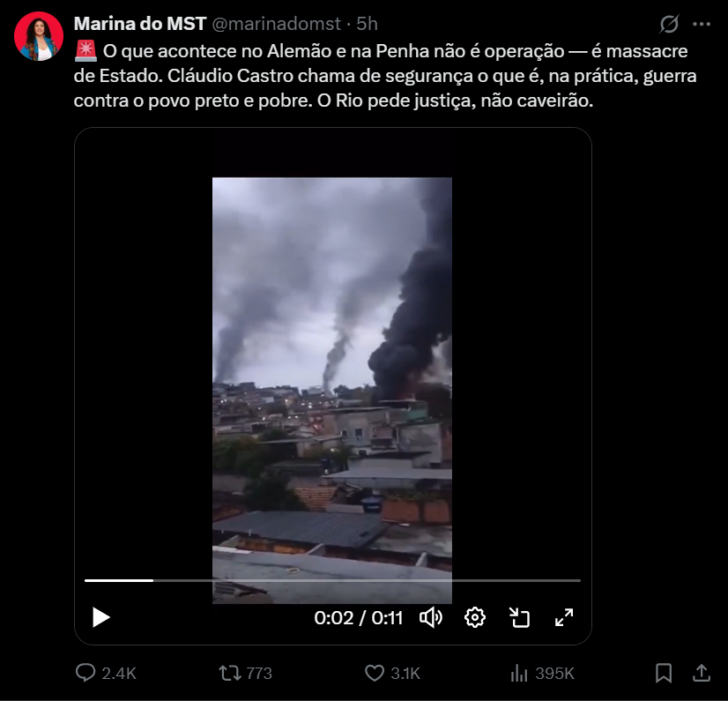Like the post using the heart icon
Viewport: 728px width, 701px height.
point(392,673)
